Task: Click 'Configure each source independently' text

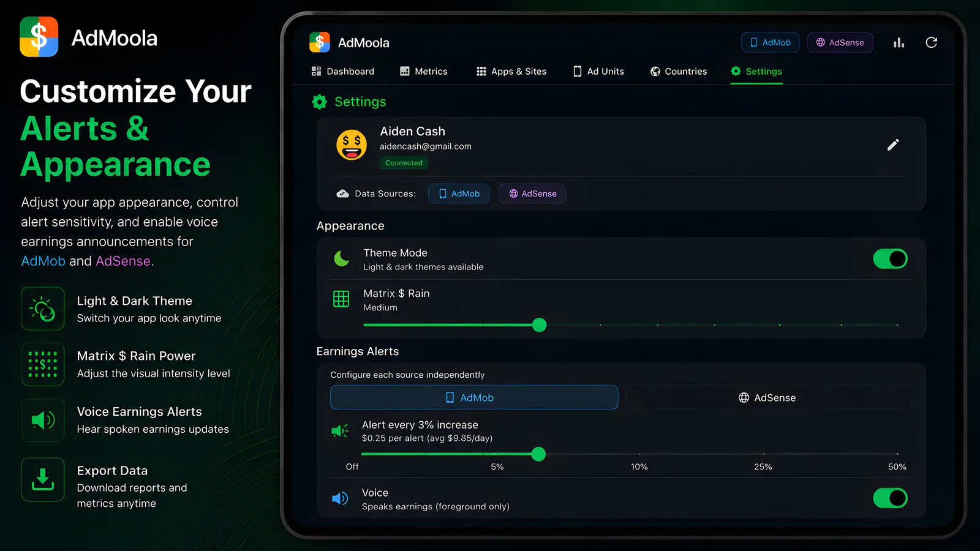Action: [x=407, y=375]
